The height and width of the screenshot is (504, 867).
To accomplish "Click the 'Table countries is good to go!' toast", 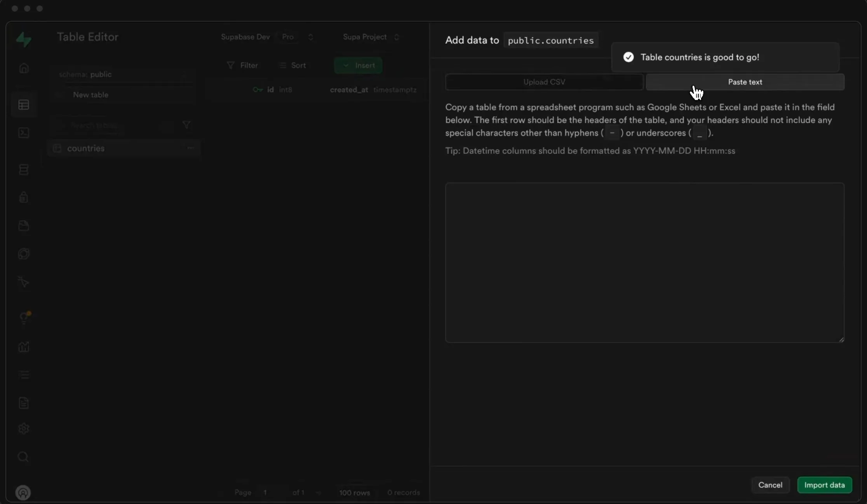I will point(725,57).
